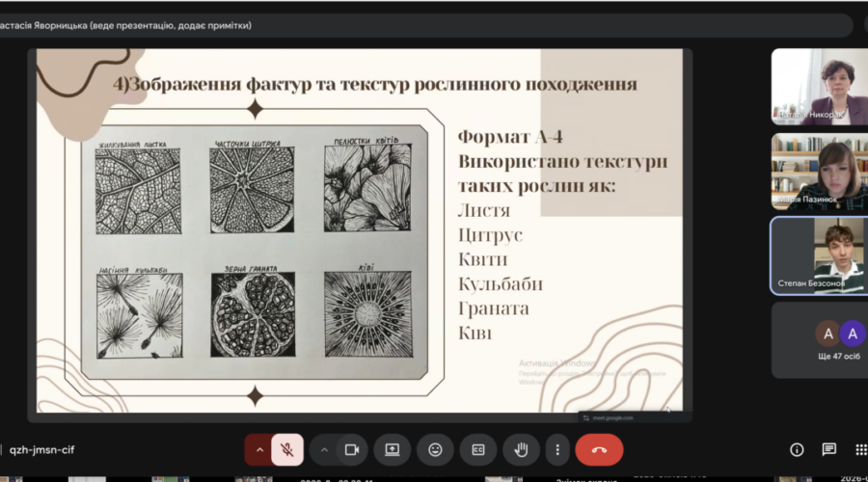Viewport: 868px width, 482px height.
Task: Send a reaction emoji
Action: point(435,450)
